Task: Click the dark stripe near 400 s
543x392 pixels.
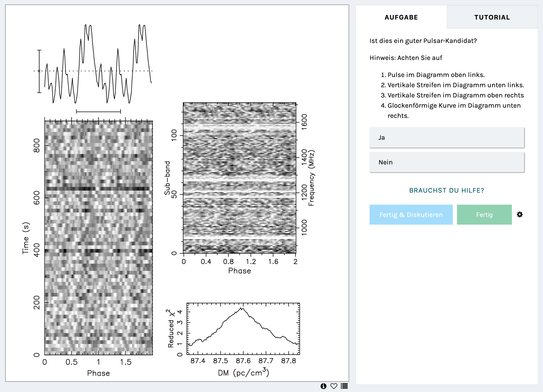Action: click(98, 251)
